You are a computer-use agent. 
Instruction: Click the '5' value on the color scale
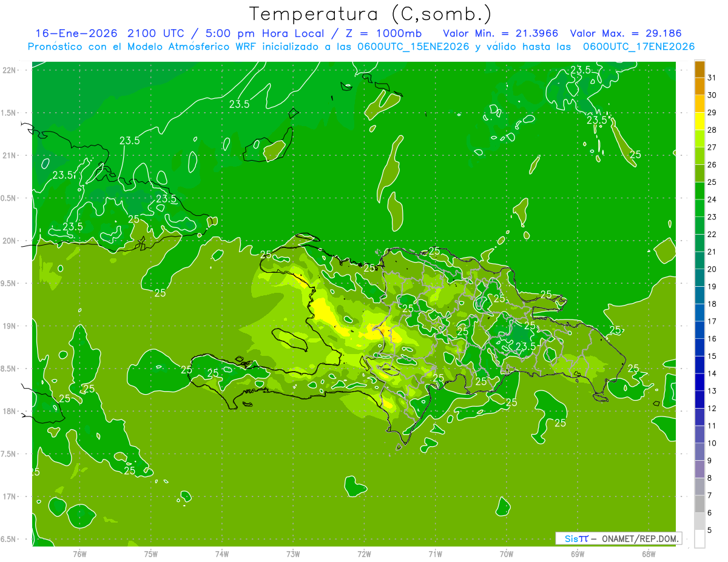[710, 530]
